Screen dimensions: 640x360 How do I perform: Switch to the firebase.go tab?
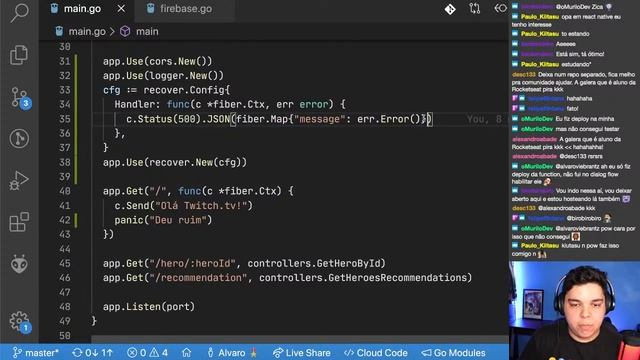click(x=186, y=9)
